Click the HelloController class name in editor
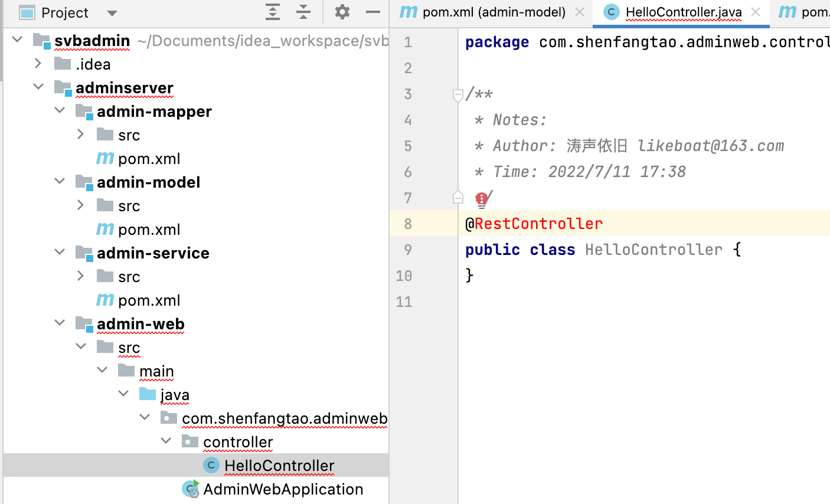Viewport: 830px width, 504px height. coord(653,250)
